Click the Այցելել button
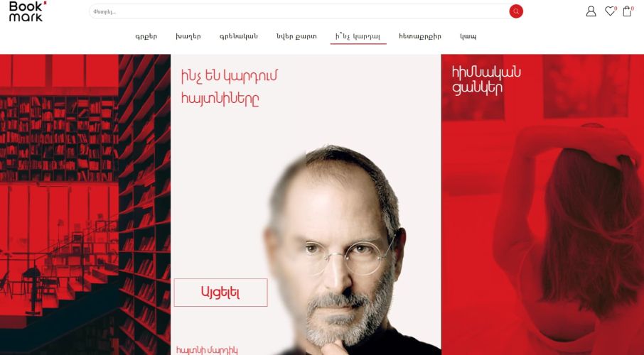The height and width of the screenshot is (355, 644). click(x=220, y=293)
